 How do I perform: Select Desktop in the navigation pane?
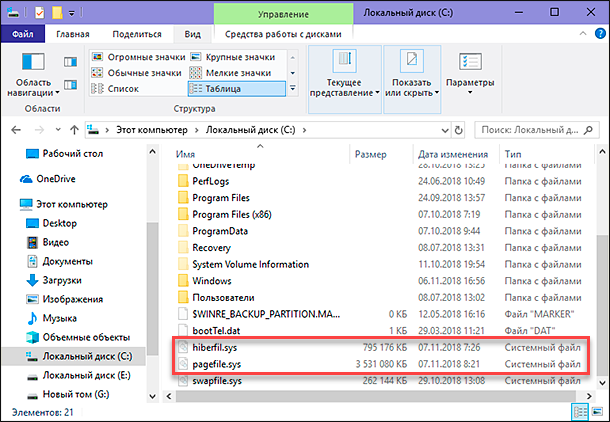[x=51, y=223]
